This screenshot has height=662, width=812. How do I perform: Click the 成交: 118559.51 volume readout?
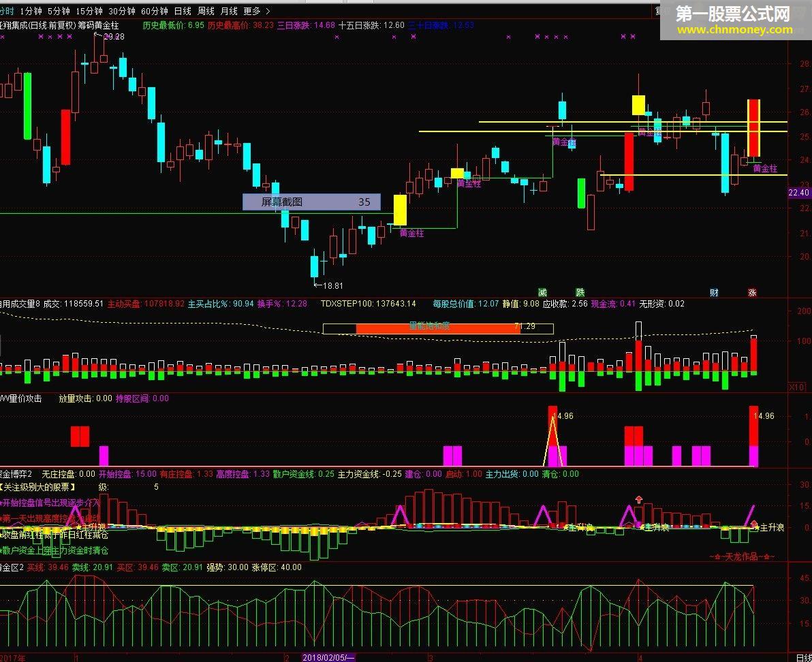[x=73, y=304]
